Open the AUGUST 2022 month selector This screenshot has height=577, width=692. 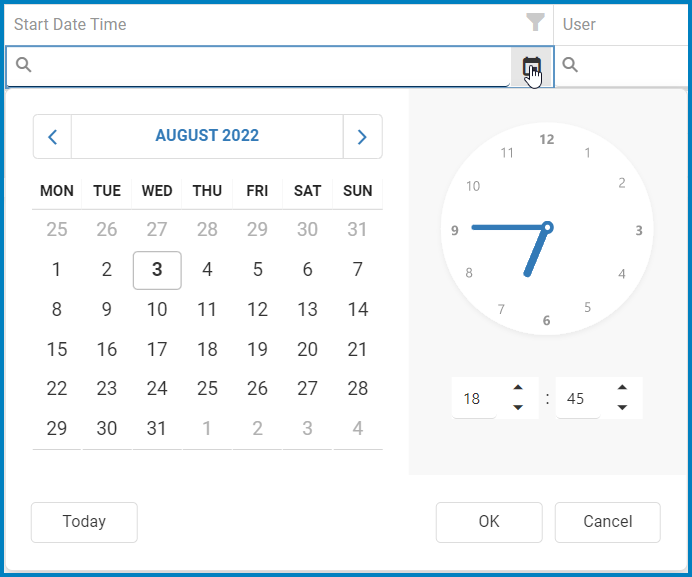(x=207, y=137)
